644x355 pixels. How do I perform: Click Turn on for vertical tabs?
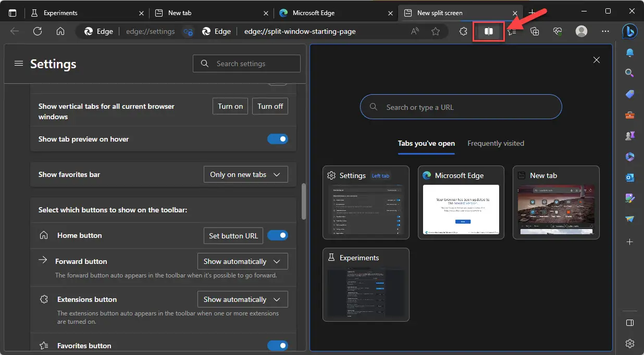[230, 106]
